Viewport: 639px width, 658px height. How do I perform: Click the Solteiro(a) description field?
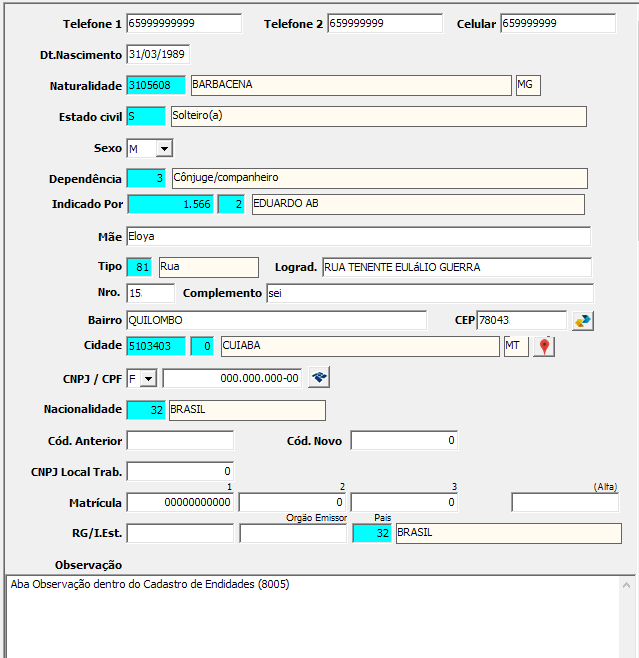tap(379, 116)
